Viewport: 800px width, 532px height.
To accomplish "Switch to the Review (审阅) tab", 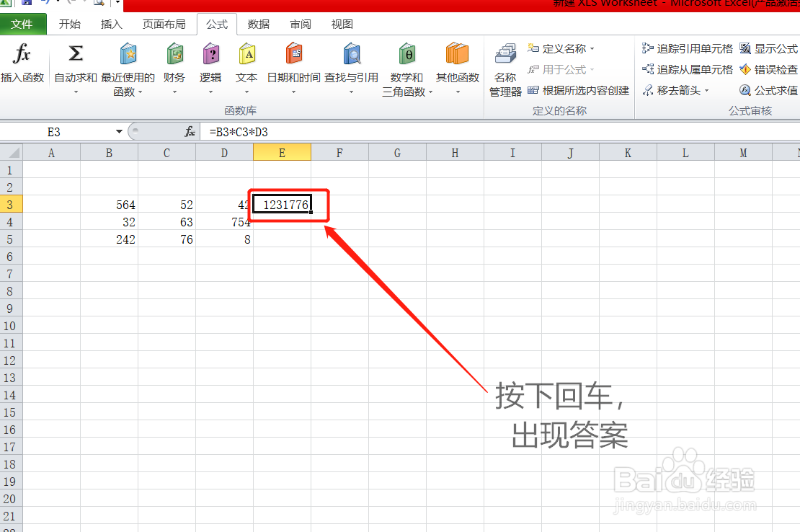I will tap(301, 24).
